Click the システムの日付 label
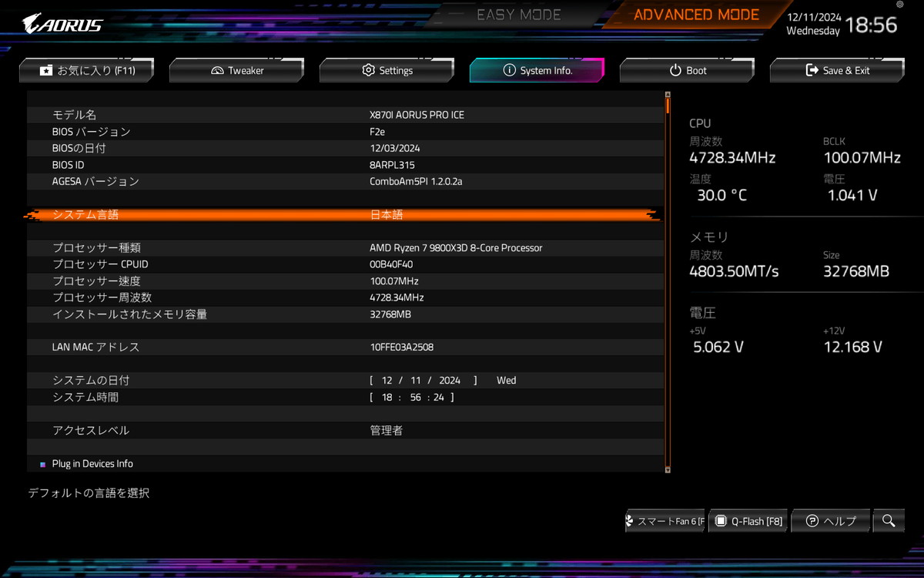Screen dimensions: 924x578 91,381
